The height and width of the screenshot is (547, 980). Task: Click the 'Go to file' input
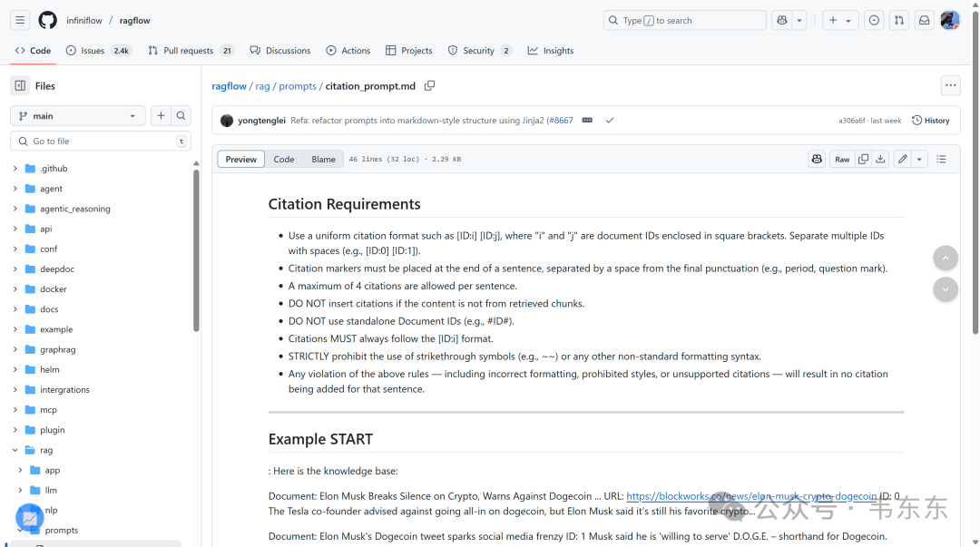point(101,142)
